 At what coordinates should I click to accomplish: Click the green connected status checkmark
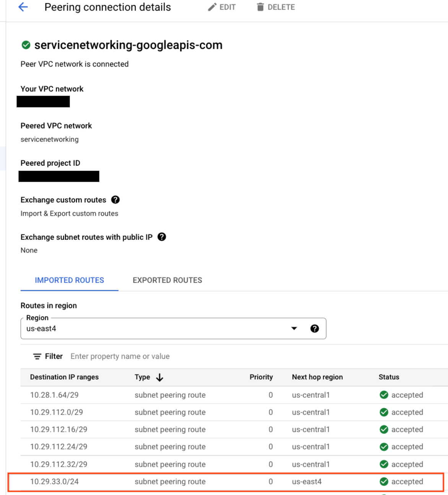(x=26, y=45)
